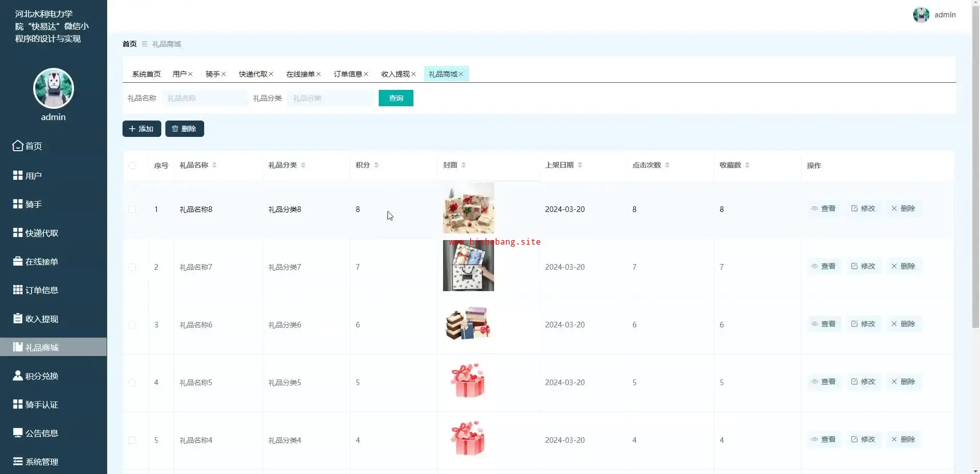The height and width of the screenshot is (474, 980).
Task: Switch to the 骑手 tab
Action: click(x=212, y=74)
